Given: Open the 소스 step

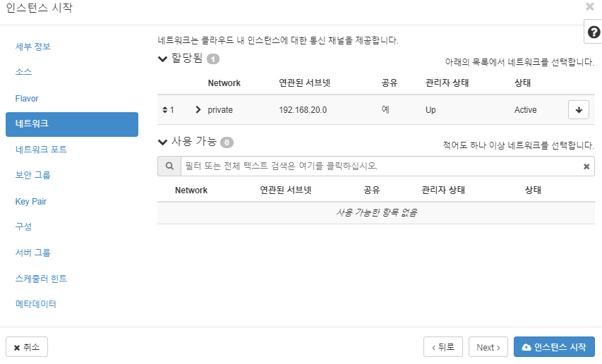Looking at the screenshot, I should (x=23, y=72).
